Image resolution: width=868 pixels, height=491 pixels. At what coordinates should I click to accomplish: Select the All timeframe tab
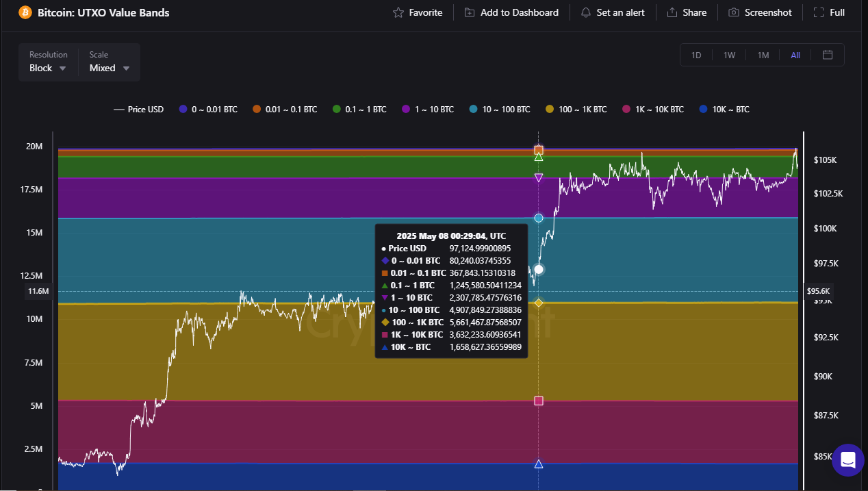(x=795, y=55)
